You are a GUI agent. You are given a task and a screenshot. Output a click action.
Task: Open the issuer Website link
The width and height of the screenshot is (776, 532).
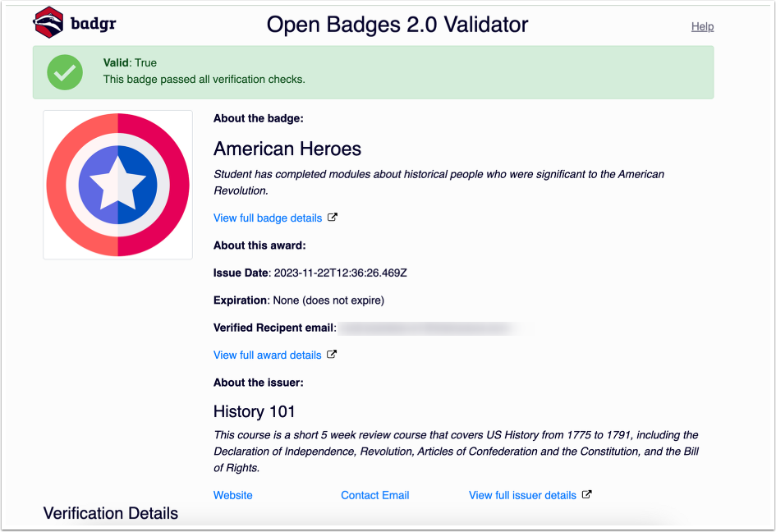click(x=232, y=495)
